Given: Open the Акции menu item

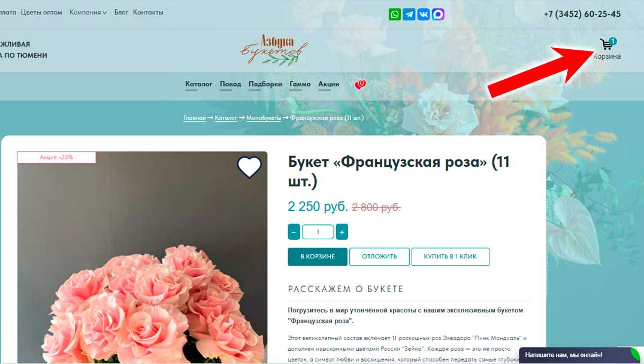Looking at the screenshot, I should pos(328,84).
